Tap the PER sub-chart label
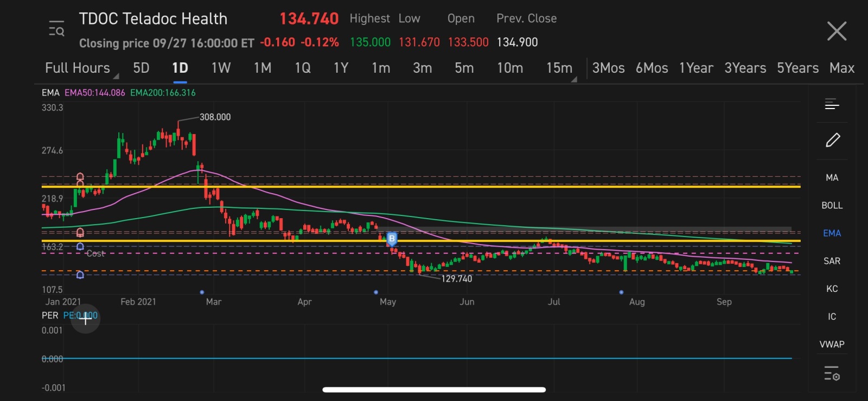Image resolution: width=868 pixels, height=401 pixels. point(50,315)
